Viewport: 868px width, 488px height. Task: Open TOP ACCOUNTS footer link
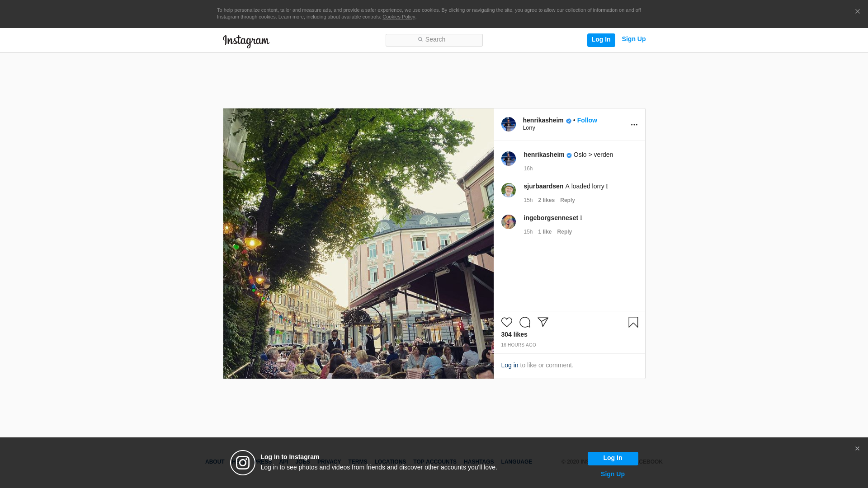point(435,462)
